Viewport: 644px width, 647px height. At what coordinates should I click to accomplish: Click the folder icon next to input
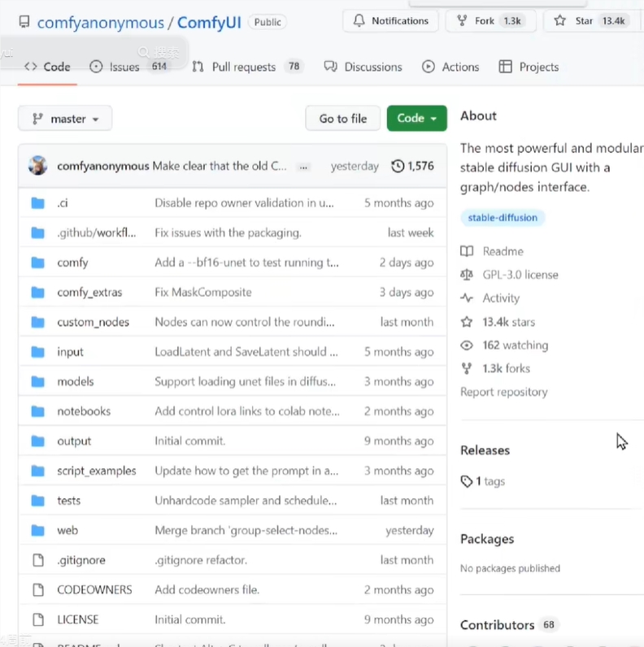37,352
